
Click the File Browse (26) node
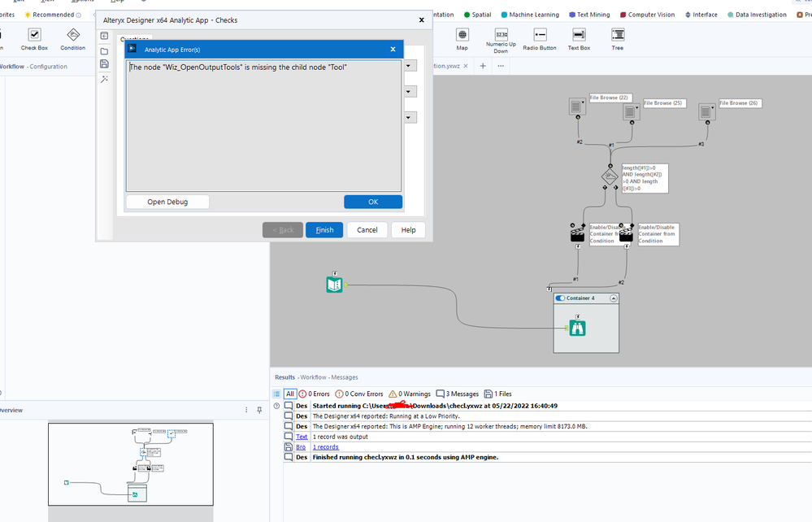point(708,110)
